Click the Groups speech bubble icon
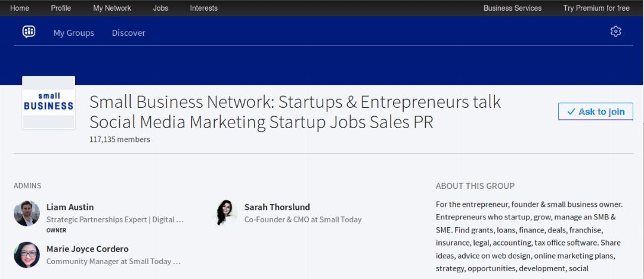Viewport: 644px width, 279px height. pos(29,32)
